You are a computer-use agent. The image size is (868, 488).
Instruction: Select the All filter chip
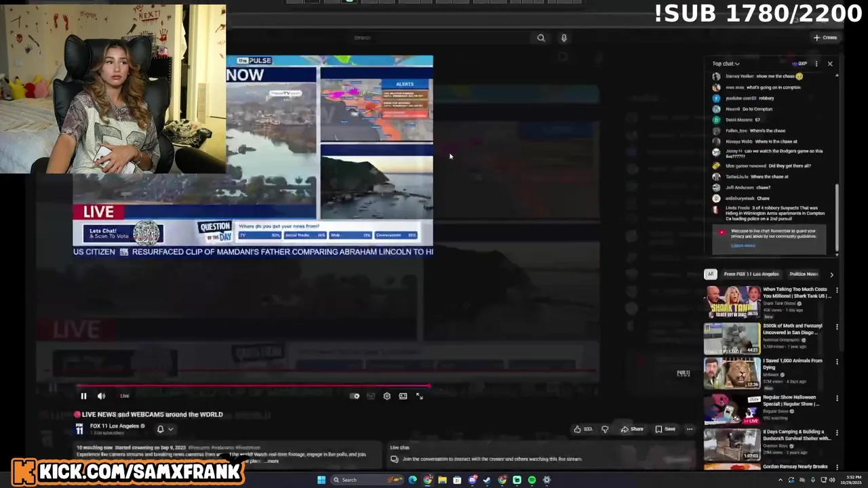coord(710,274)
